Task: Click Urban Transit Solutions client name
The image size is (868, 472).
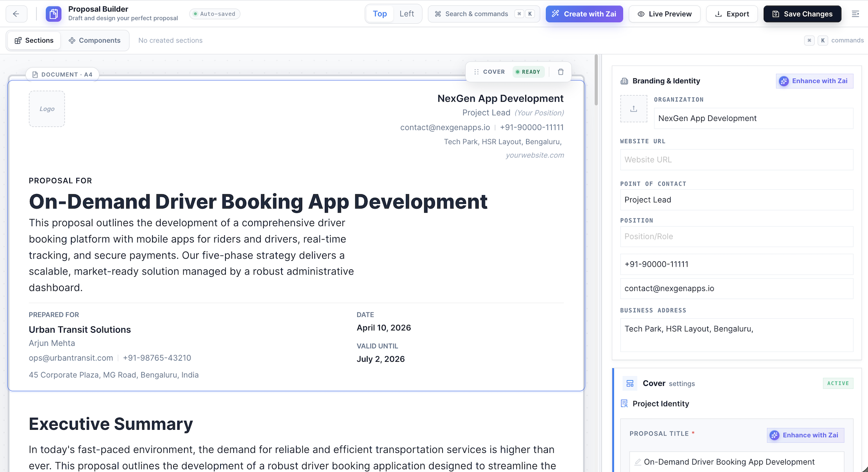Action: point(80,330)
